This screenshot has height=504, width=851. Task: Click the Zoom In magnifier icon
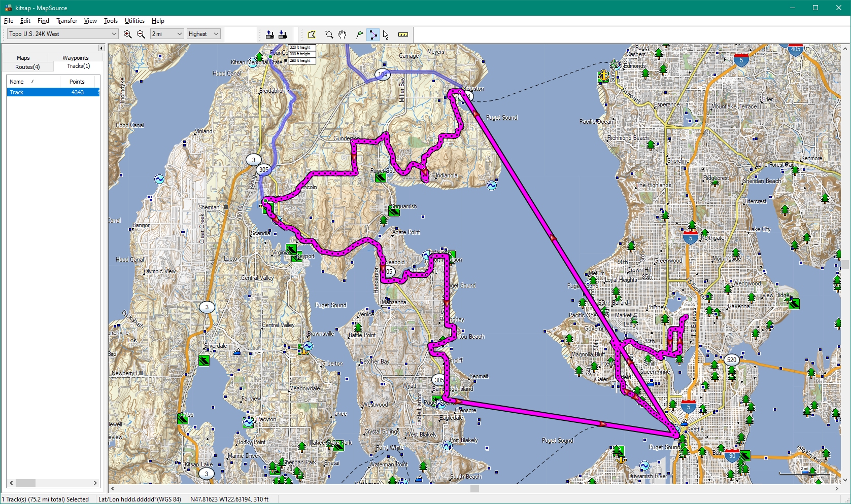pos(128,34)
